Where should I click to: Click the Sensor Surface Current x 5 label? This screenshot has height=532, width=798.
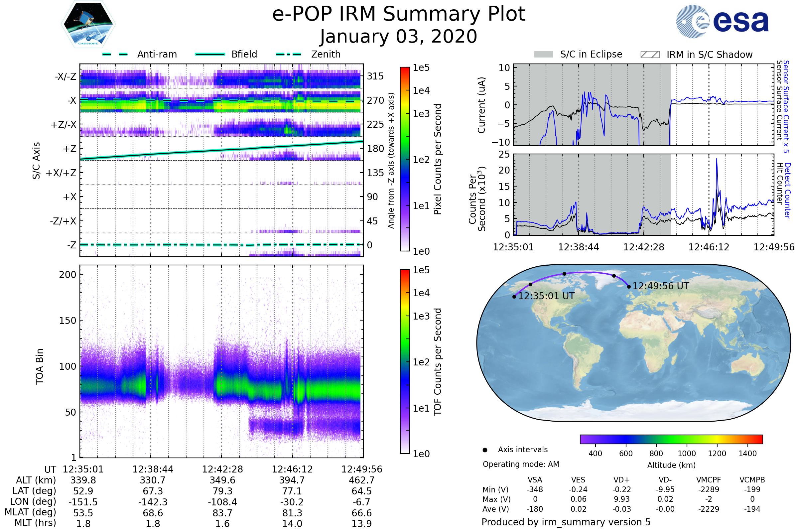[786, 106]
